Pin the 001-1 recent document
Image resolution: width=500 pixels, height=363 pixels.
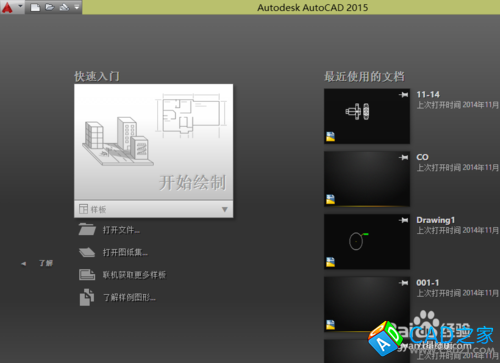tap(403, 283)
